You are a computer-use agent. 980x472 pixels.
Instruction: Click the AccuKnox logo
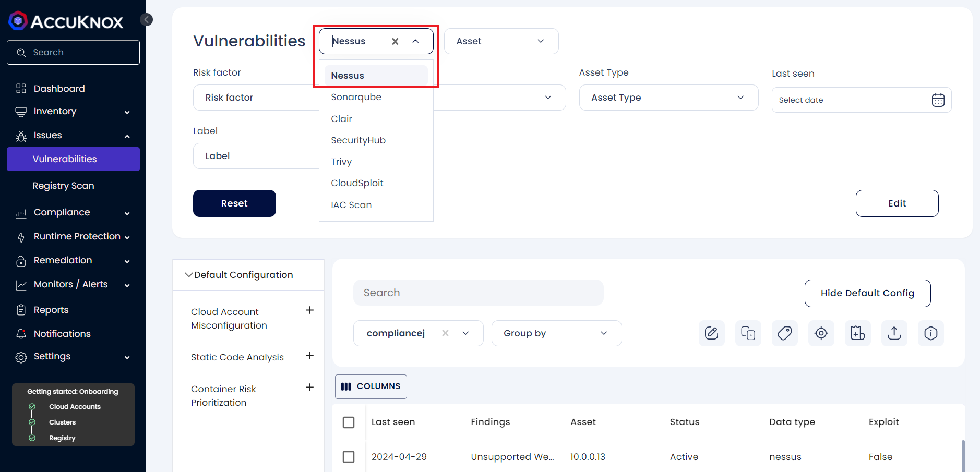[66, 21]
